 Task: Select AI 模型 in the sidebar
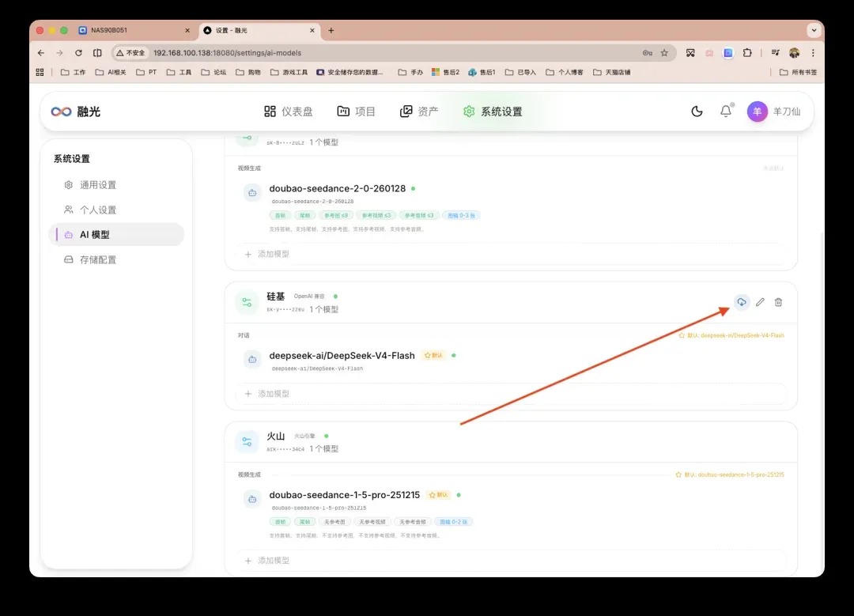[x=116, y=235]
